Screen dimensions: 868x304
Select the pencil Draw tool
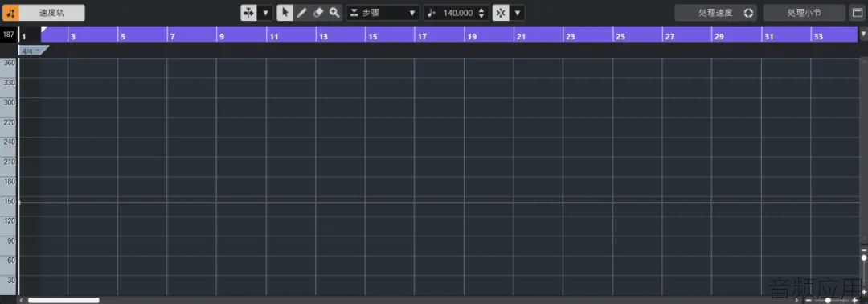point(301,13)
